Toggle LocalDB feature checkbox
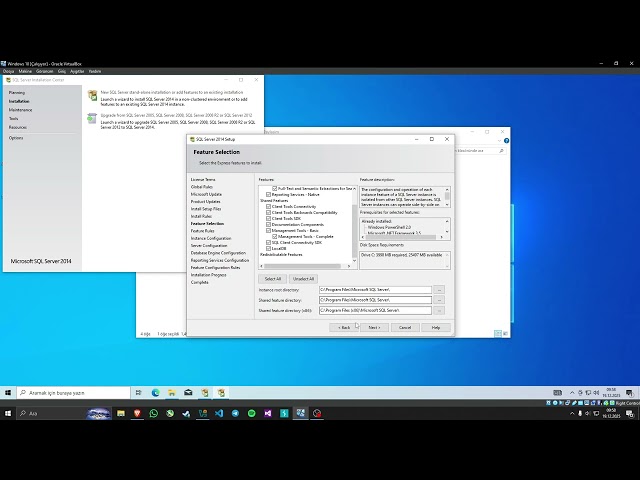Screen dimensions: 640x480 click(x=268, y=248)
